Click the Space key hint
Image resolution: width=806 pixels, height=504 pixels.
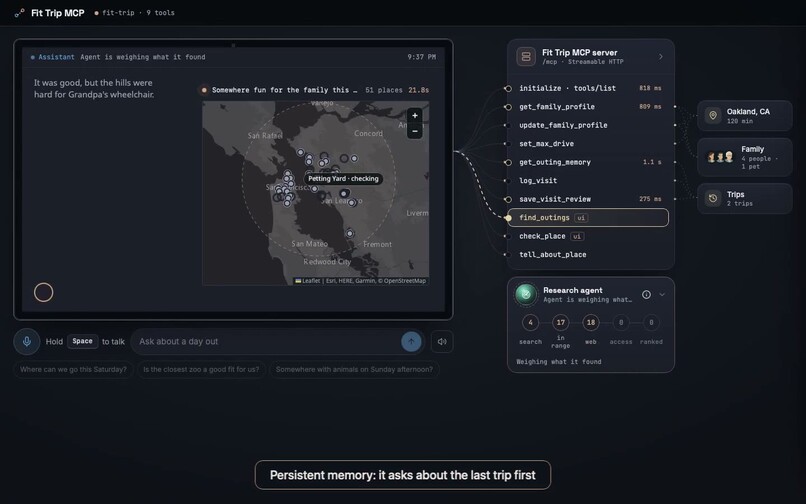tap(82, 341)
